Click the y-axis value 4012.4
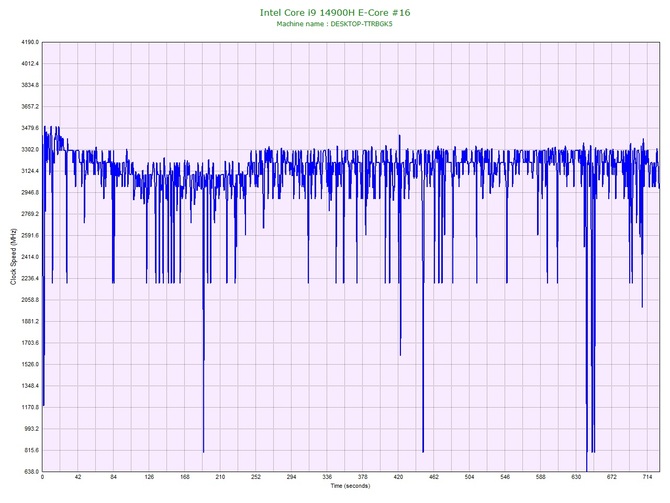 click(30, 64)
